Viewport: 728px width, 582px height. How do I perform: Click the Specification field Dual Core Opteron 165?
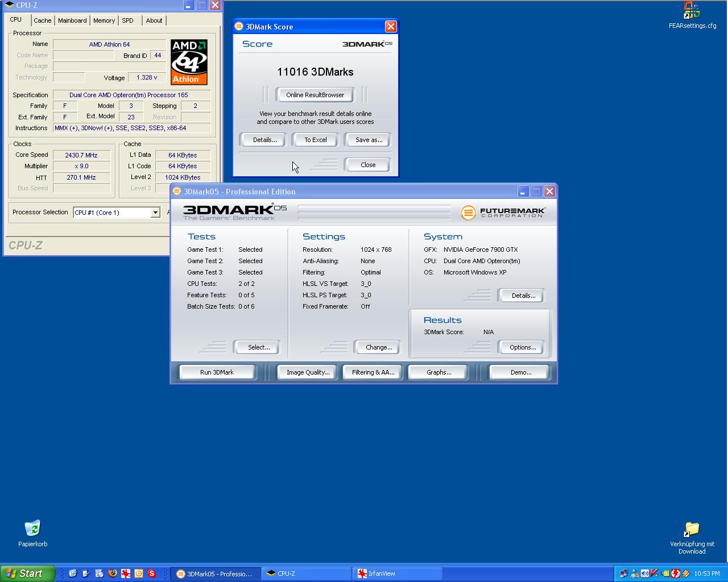131,95
